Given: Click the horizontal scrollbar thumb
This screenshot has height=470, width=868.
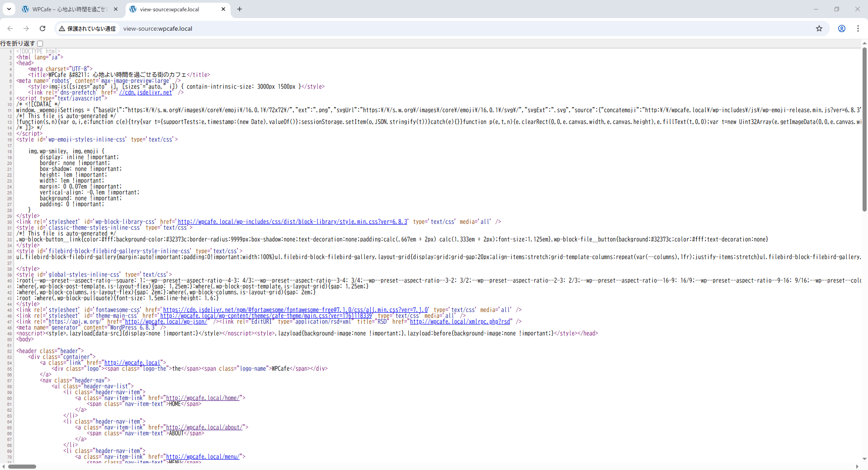Looking at the screenshot, I should point(22,466).
